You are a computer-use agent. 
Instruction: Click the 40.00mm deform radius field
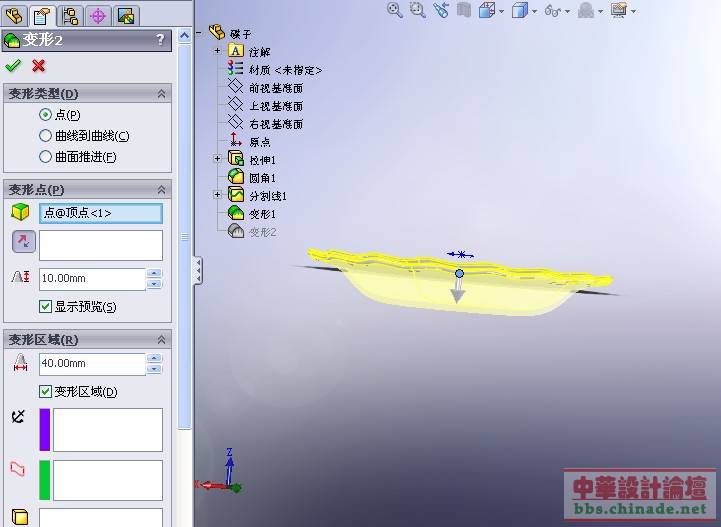[x=92, y=364]
